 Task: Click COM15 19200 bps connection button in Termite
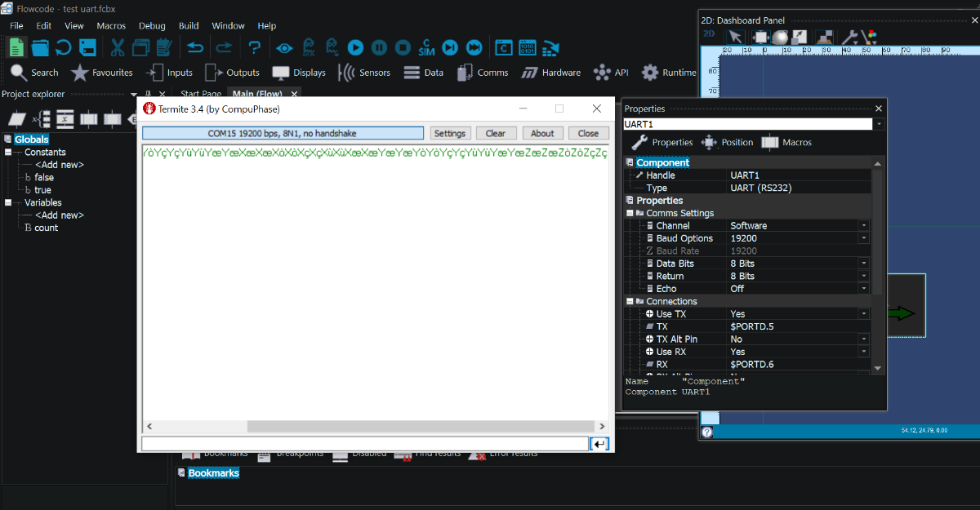pyautogui.click(x=283, y=133)
